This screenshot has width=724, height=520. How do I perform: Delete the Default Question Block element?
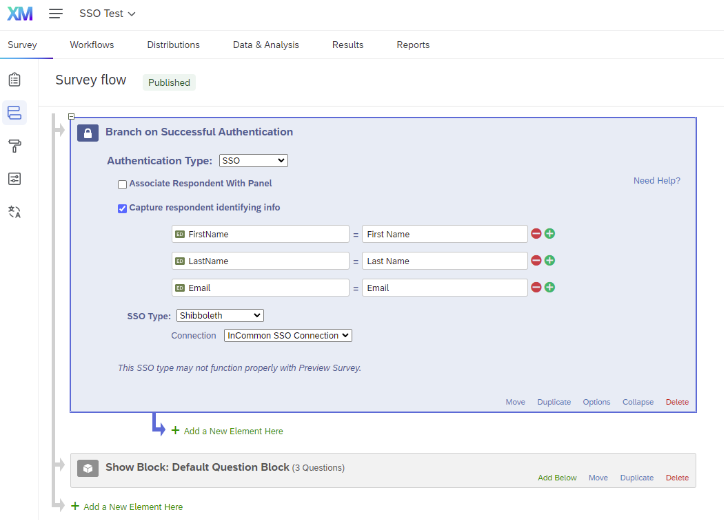(x=677, y=478)
